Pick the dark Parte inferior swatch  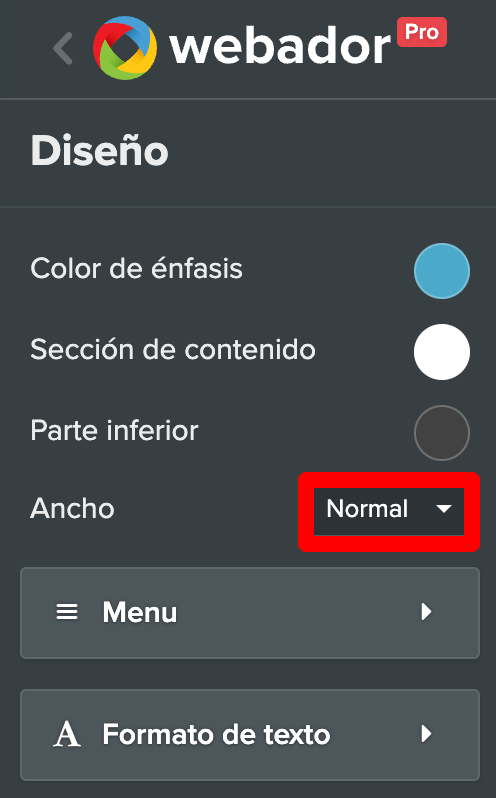coord(442,433)
